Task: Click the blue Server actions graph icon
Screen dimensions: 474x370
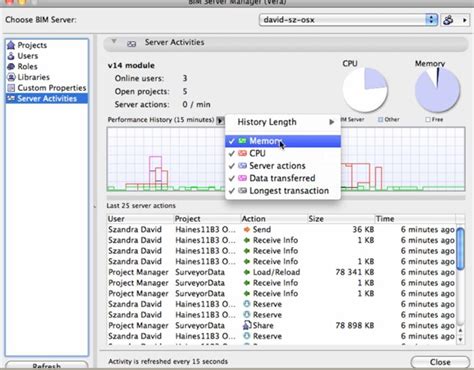Action: [242, 166]
